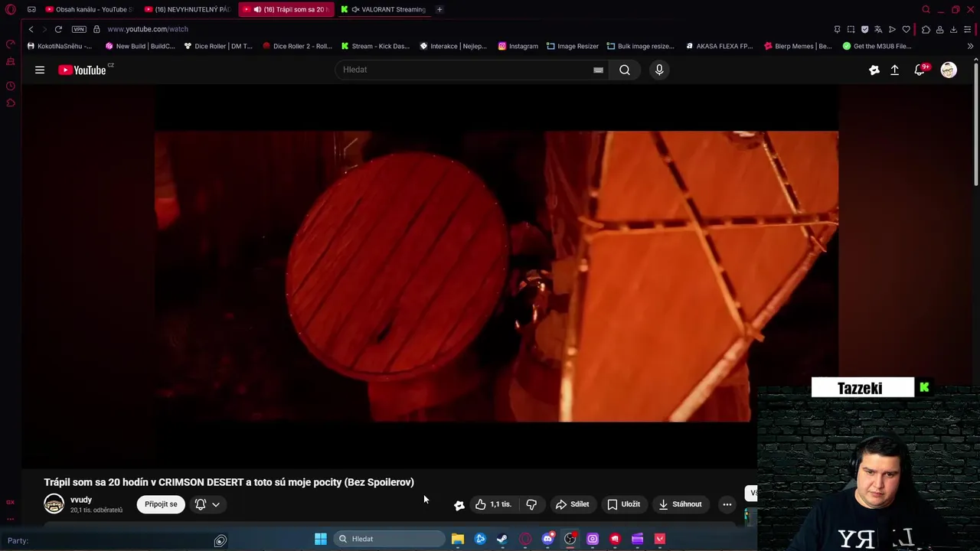
Task: Dislike the video
Action: pyautogui.click(x=531, y=504)
